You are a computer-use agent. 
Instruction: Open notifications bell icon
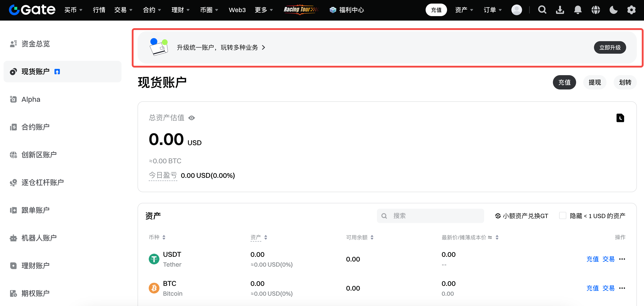(577, 10)
